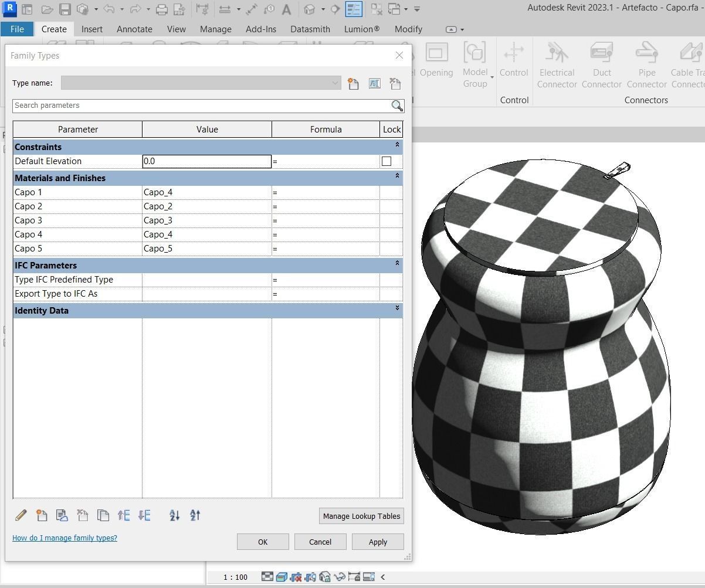
Task: Click the Formula column header
Action: [326, 130]
